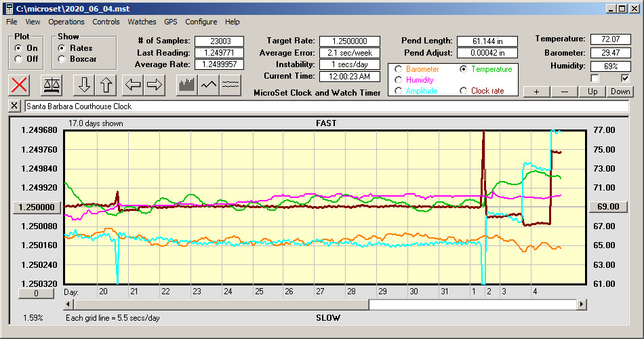Click the small X beside the clock name
Screen dimensions: 644x339
click(x=14, y=106)
